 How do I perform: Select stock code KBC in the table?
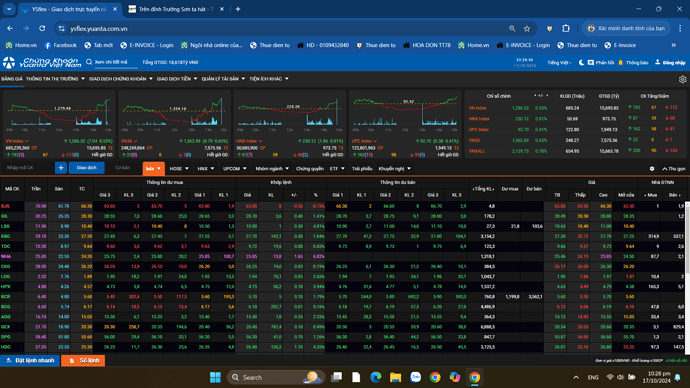point(6,236)
